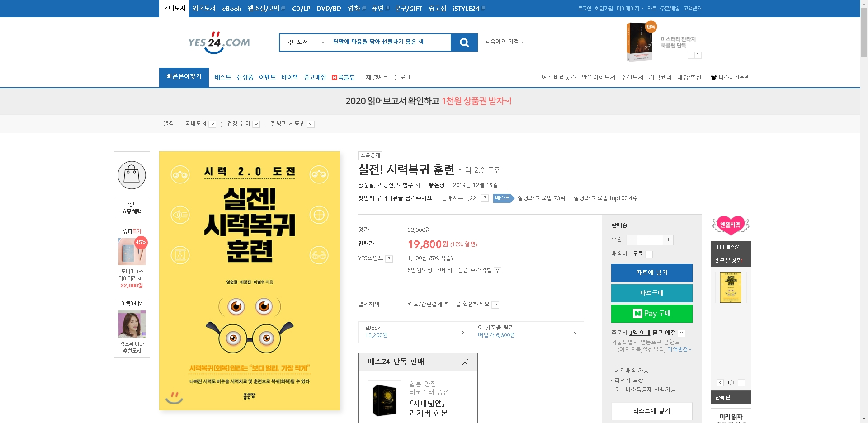Open the shopping bag icon for 12월 쇼핑 혜택

[x=132, y=175]
